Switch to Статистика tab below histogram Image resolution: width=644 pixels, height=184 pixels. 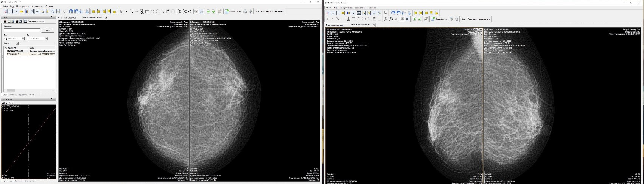click(x=30, y=181)
